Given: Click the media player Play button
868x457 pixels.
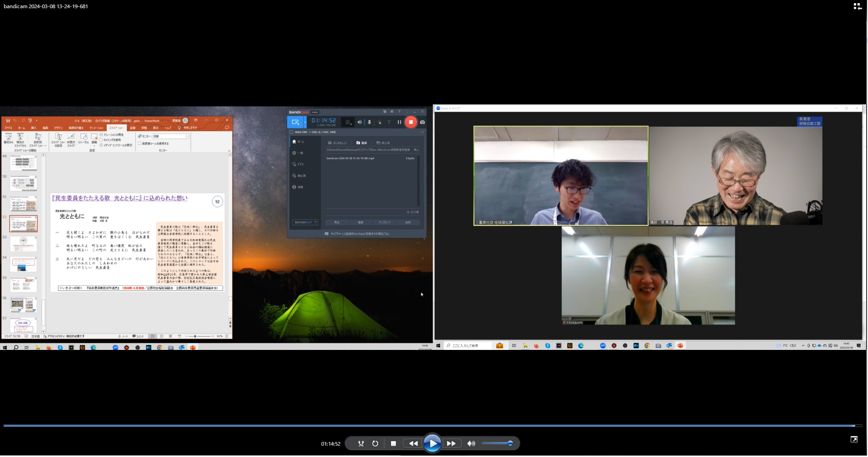Looking at the screenshot, I should click(x=432, y=444).
